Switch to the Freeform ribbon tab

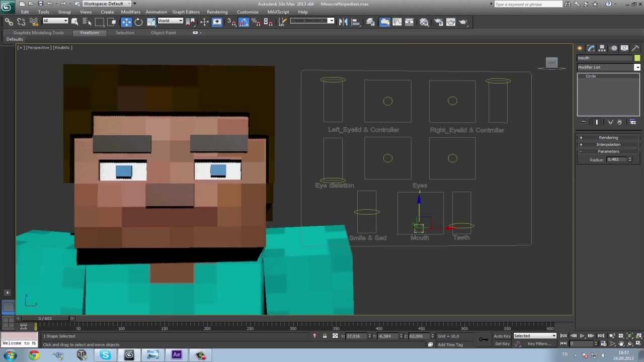pyautogui.click(x=90, y=33)
